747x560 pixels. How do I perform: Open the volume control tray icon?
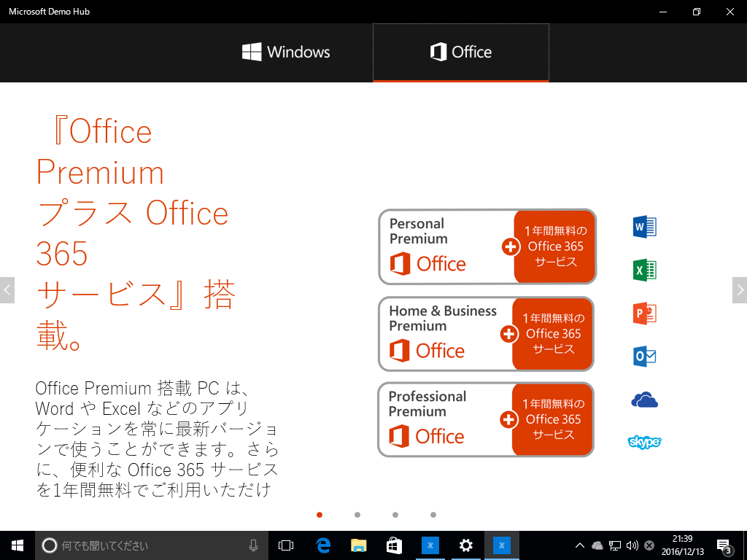pos(632,545)
